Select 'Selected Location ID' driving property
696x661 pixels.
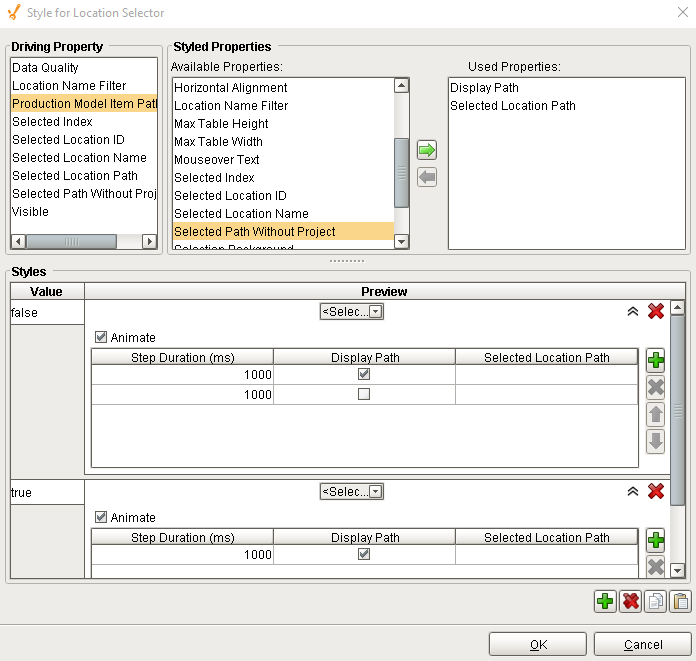[68, 140]
